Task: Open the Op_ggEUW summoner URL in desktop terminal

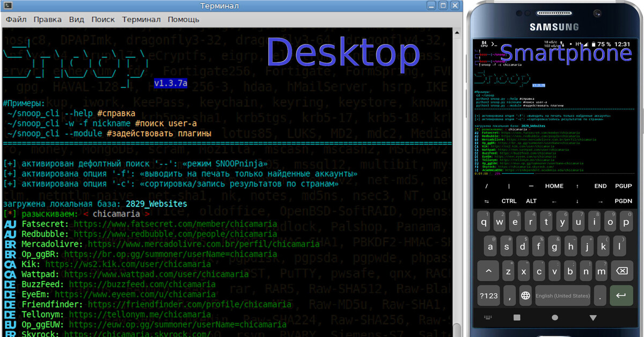Action: coord(178,325)
